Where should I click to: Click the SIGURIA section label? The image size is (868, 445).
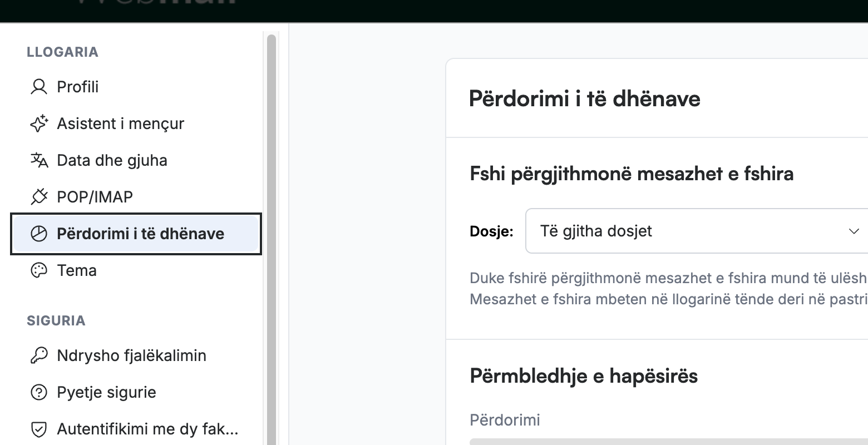point(56,320)
